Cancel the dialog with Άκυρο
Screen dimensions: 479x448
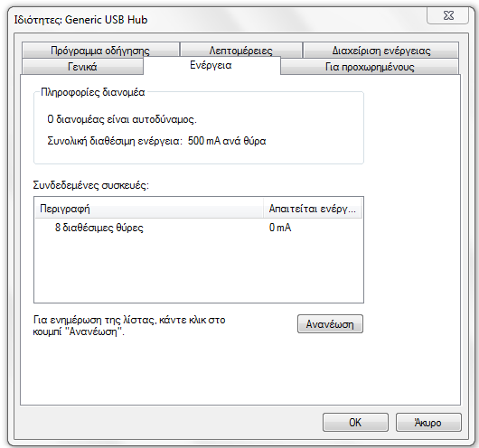pos(428,423)
